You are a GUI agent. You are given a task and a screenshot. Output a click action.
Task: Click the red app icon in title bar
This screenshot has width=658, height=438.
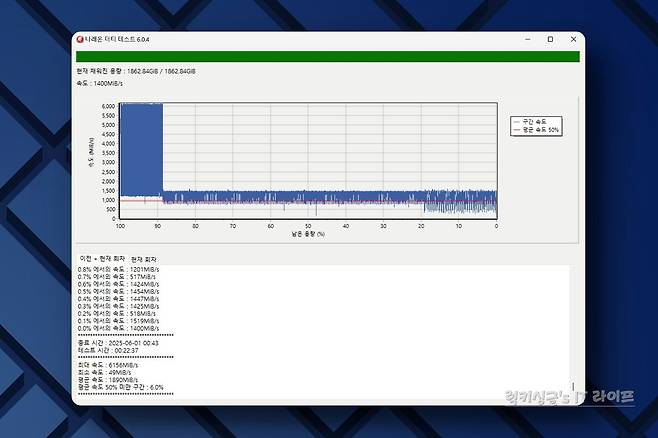click(80, 40)
